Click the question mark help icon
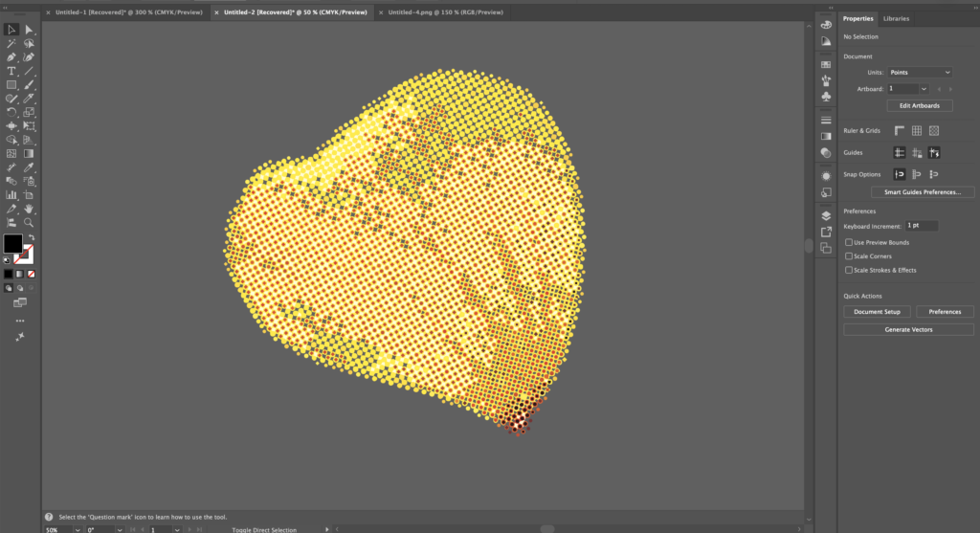 click(48, 516)
